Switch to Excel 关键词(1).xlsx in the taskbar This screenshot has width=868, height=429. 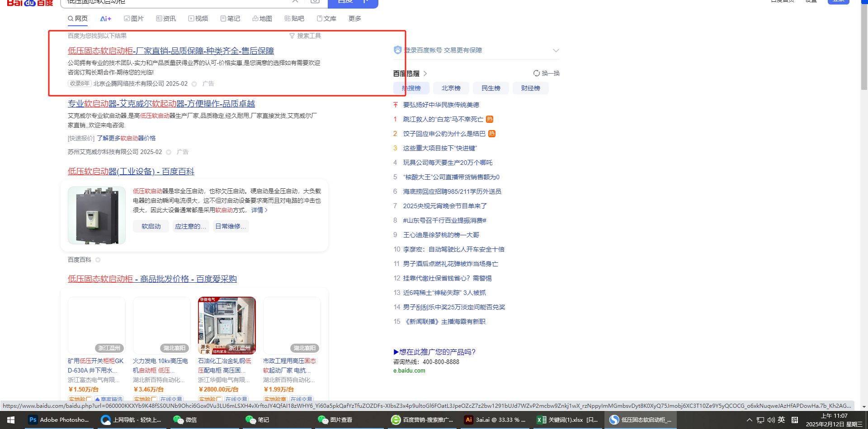pyautogui.click(x=567, y=420)
